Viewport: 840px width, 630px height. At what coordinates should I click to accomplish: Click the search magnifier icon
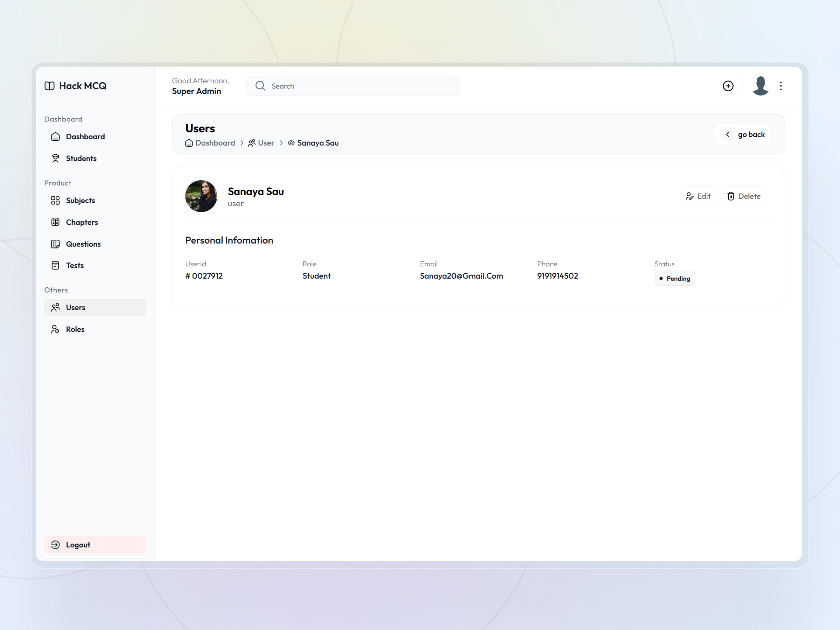tap(260, 86)
